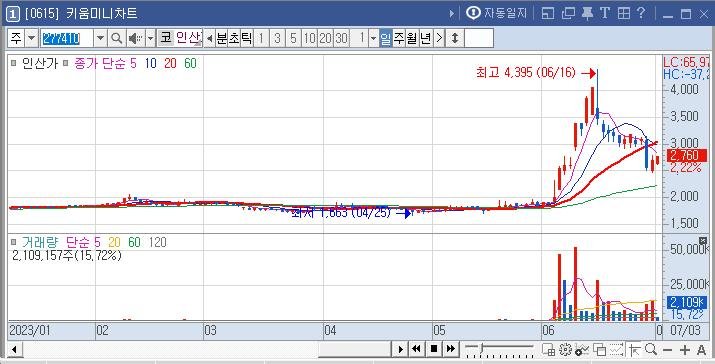Click the up-down vertical arrow icon
The height and width of the screenshot is (364, 715).
click(455, 39)
